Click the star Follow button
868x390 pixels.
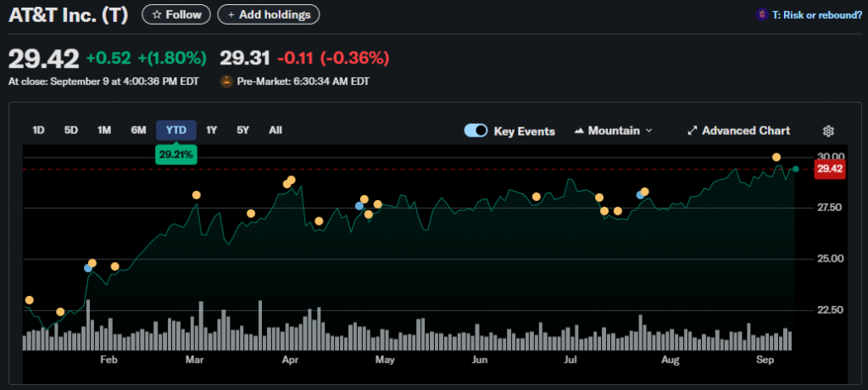click(x=176, y=15)
